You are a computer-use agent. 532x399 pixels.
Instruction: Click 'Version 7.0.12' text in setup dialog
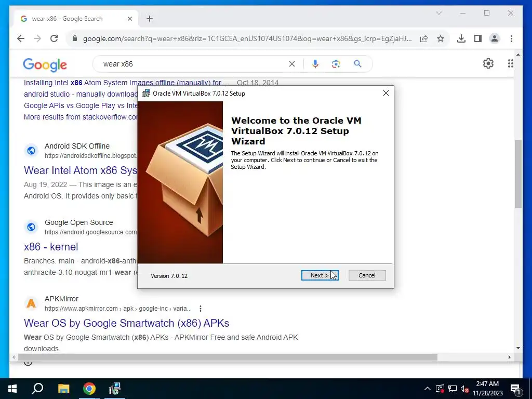click(x=169, y=276)
